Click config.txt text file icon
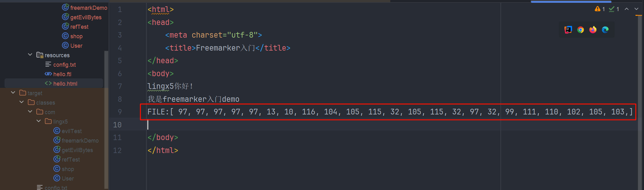The width and height of the screenshot is (644, 190). point(48,64)
